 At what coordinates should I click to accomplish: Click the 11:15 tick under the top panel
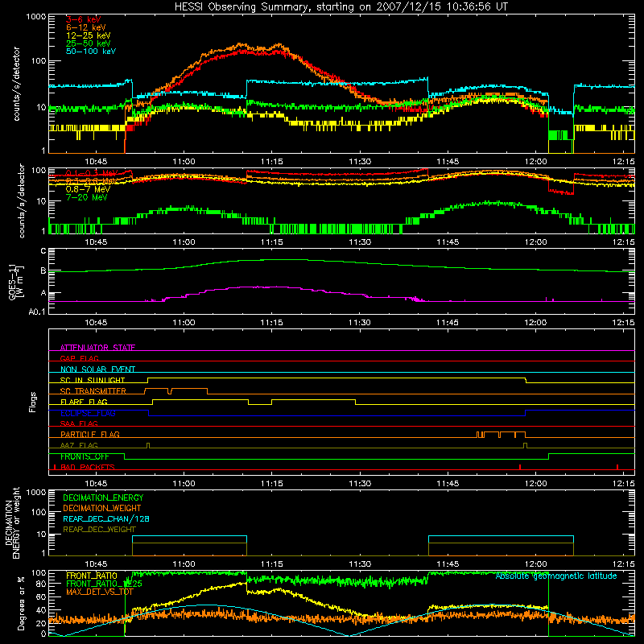coord(271,162)
